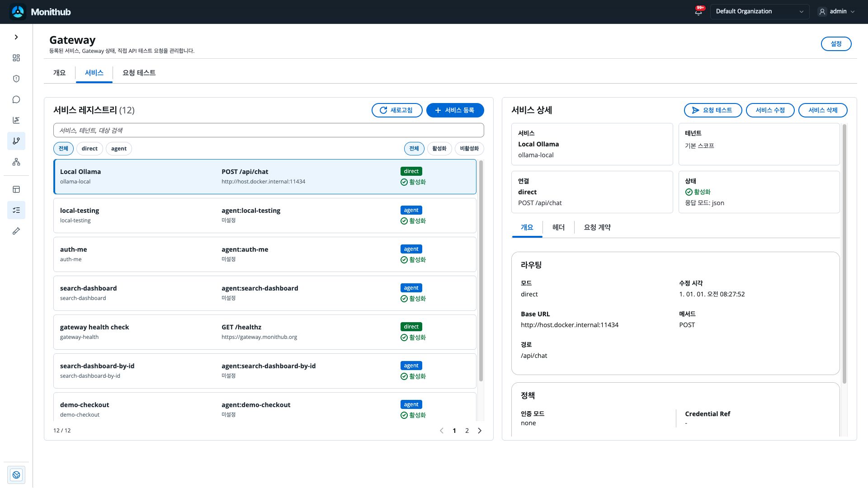
Task: Open the chat bubble icon in sidebar
Action: (16, 99)
